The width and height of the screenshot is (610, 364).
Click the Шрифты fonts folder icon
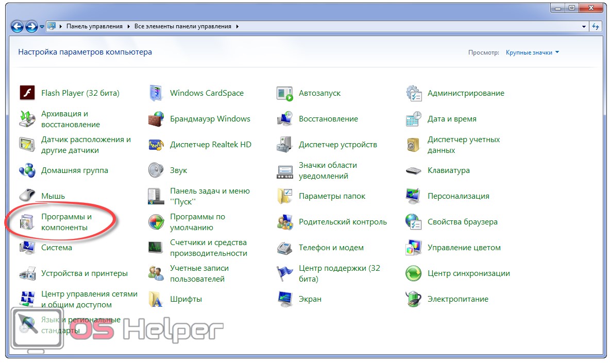click(x=156, y=299)
